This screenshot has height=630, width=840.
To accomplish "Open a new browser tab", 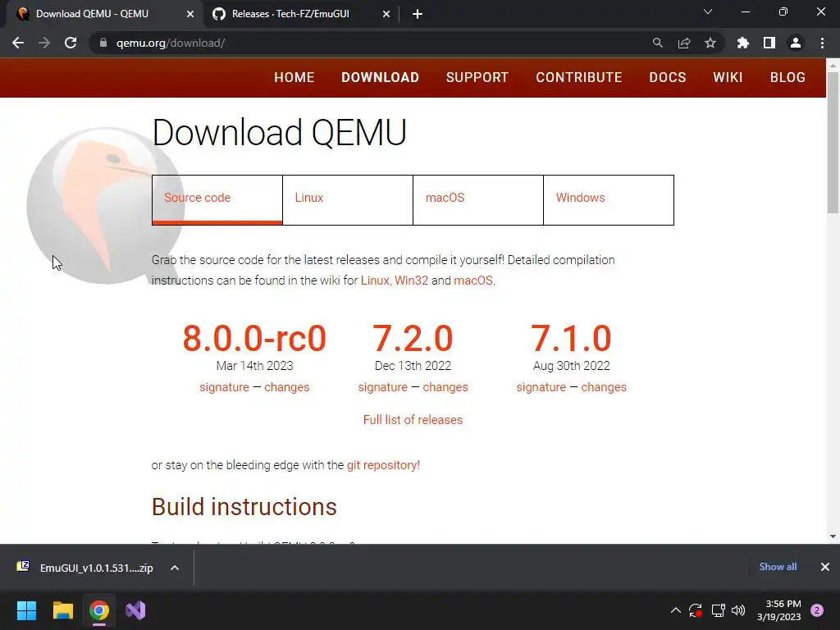I will click(x=418, y=14).
